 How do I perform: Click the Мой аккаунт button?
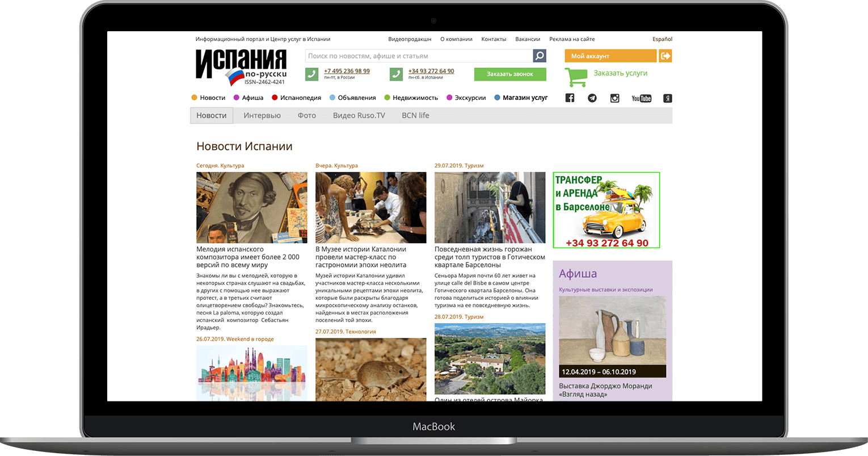(x=610, y=56)
